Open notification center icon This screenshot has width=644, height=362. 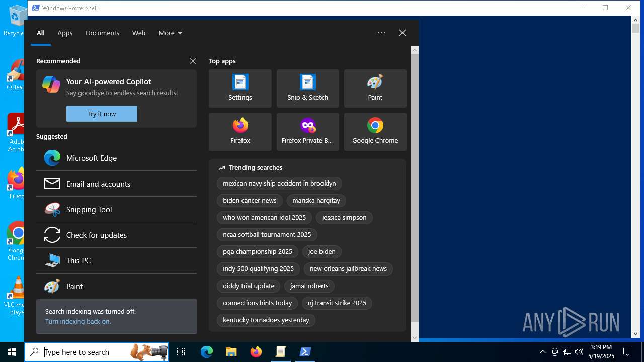[x=627, y=352]
